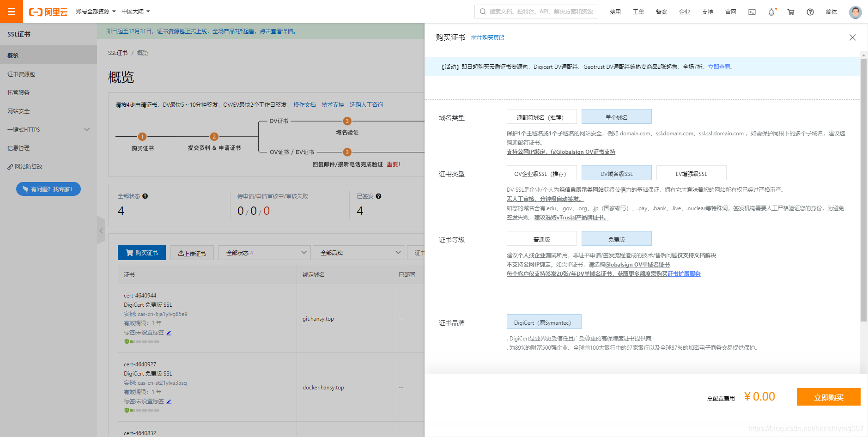The image size is (868, 437).
Task: Click the purchase panel vertical scrollbar
Action: [863, 189]
